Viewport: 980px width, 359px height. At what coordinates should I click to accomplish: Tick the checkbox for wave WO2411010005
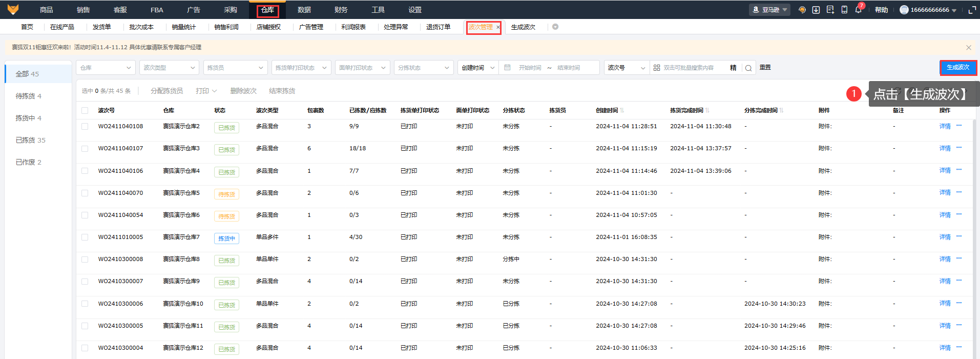85,237
